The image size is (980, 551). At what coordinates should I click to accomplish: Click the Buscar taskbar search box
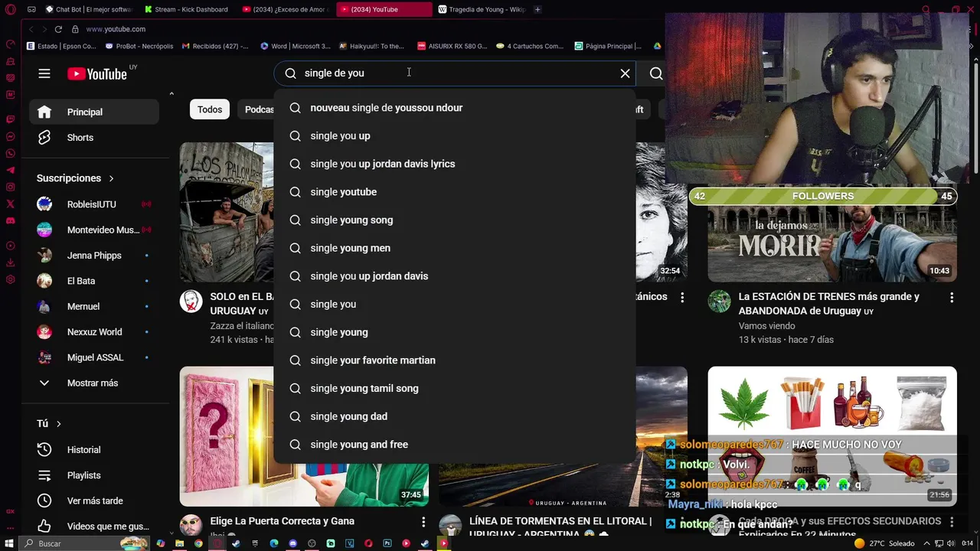tap(85, 543)
